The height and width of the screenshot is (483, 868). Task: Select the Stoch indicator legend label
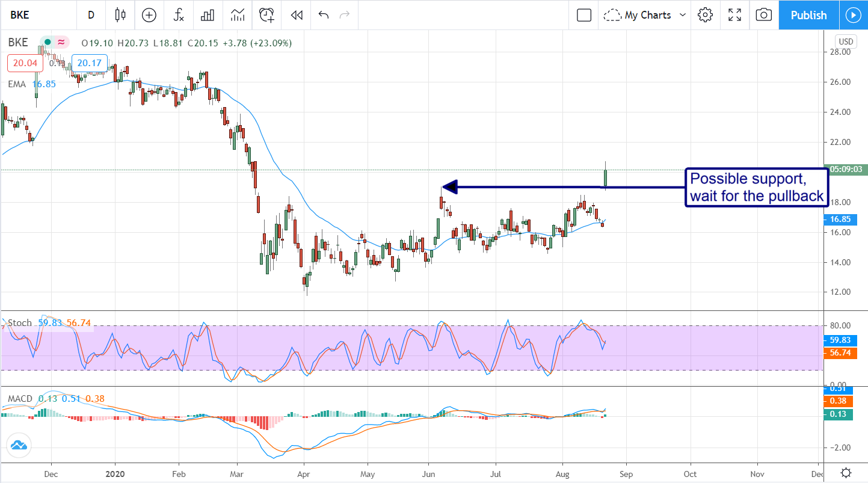(19, 323)
